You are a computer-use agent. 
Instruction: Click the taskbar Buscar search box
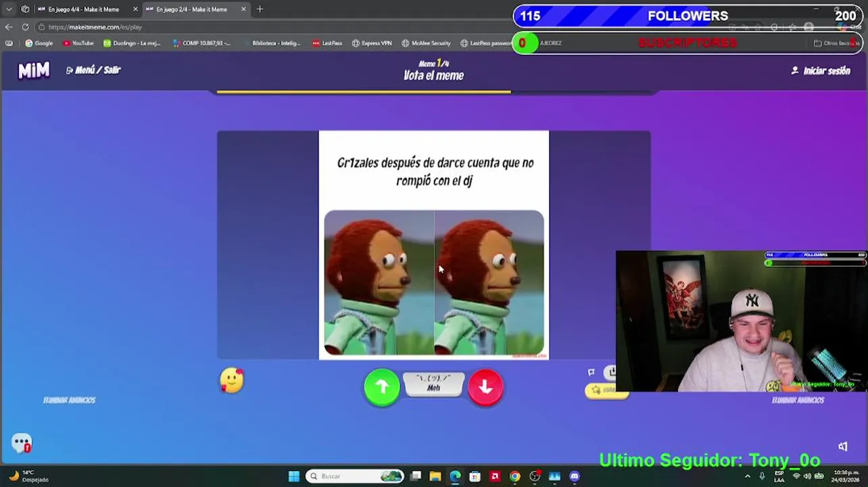pyautogui.click(x=355, y=476)
